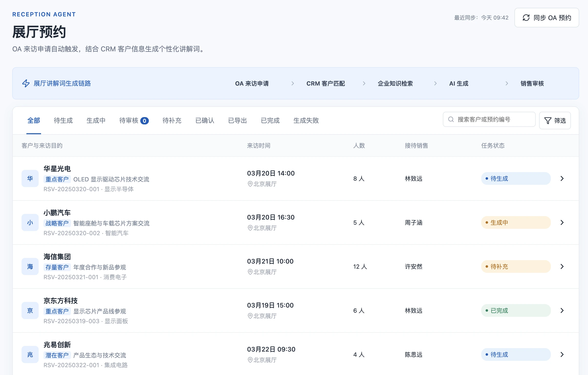588x375 pixels.
Task: Open the 待审核 tab
Action: click(x=134, y=121)
